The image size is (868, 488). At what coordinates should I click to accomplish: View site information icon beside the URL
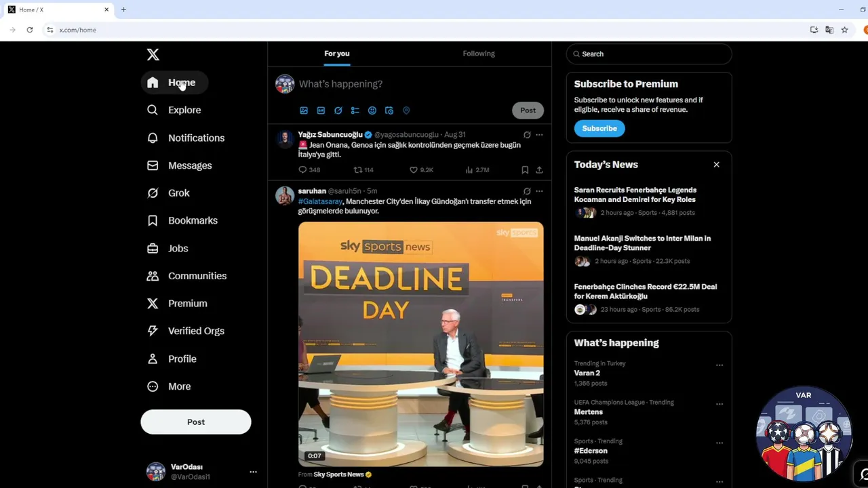tap(50, 30)
